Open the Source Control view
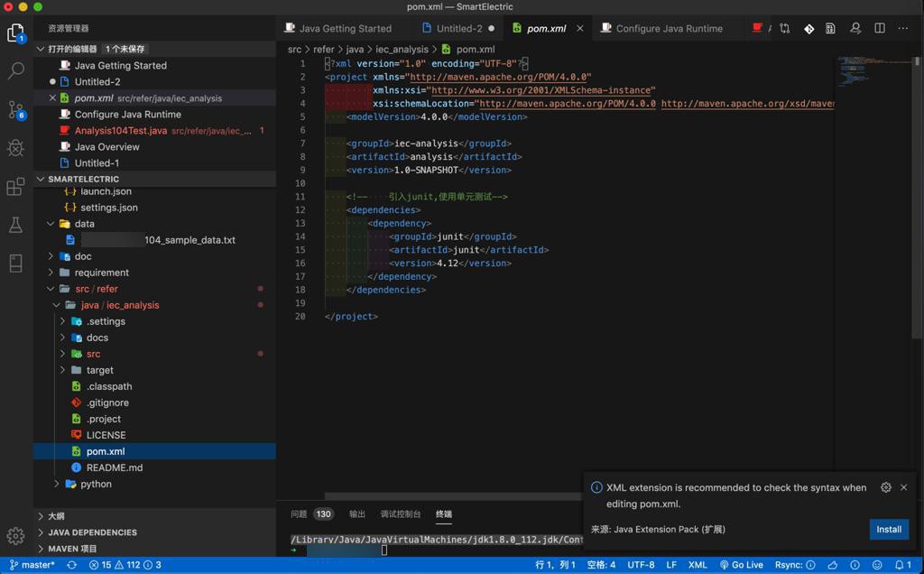 click(15, 109)
